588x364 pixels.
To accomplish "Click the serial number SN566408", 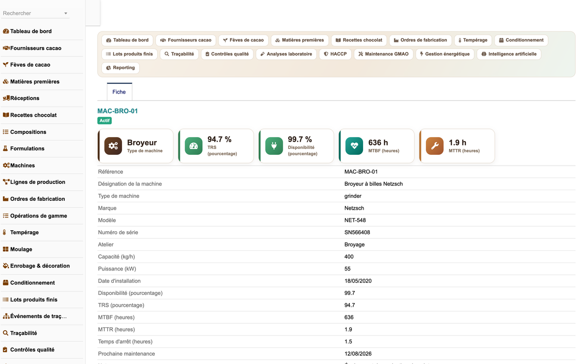I will pyautogui.click(x=357, y=232).
